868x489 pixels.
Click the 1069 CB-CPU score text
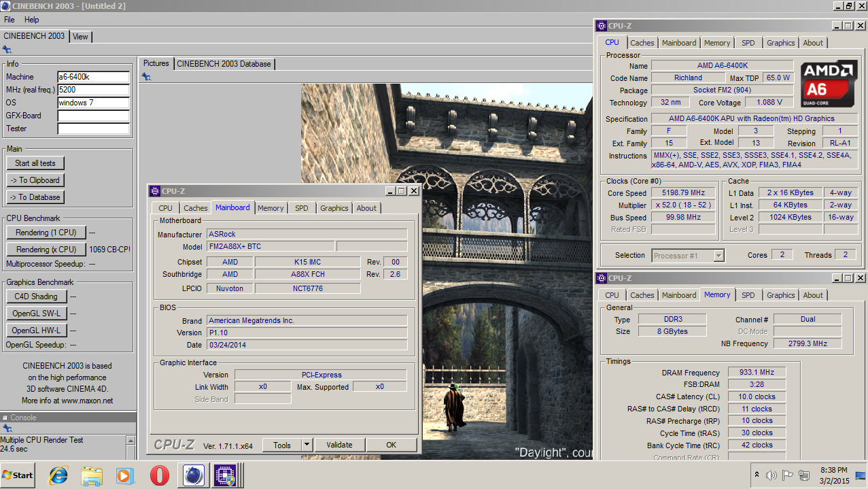click(x=109, y=250)
